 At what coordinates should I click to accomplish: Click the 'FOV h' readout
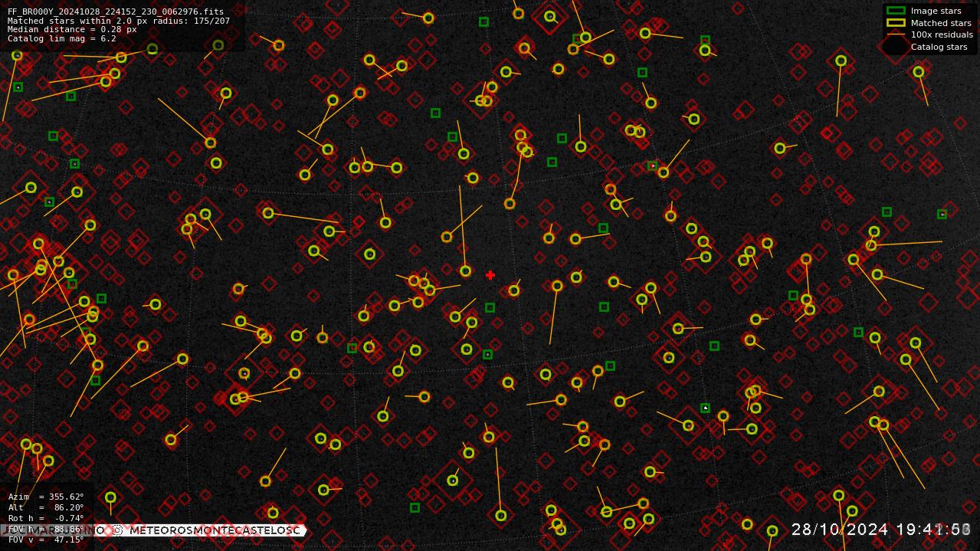[x=46, y=529]
